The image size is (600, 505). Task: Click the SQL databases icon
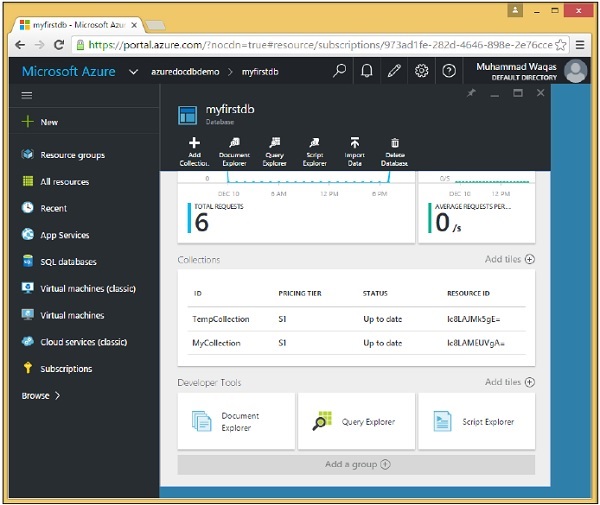[x=28, y=261]
